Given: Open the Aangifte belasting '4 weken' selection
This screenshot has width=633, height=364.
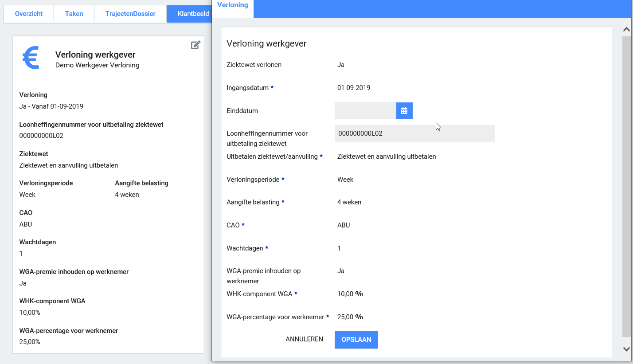Looking at the screenshot, I should click(349, 202).
